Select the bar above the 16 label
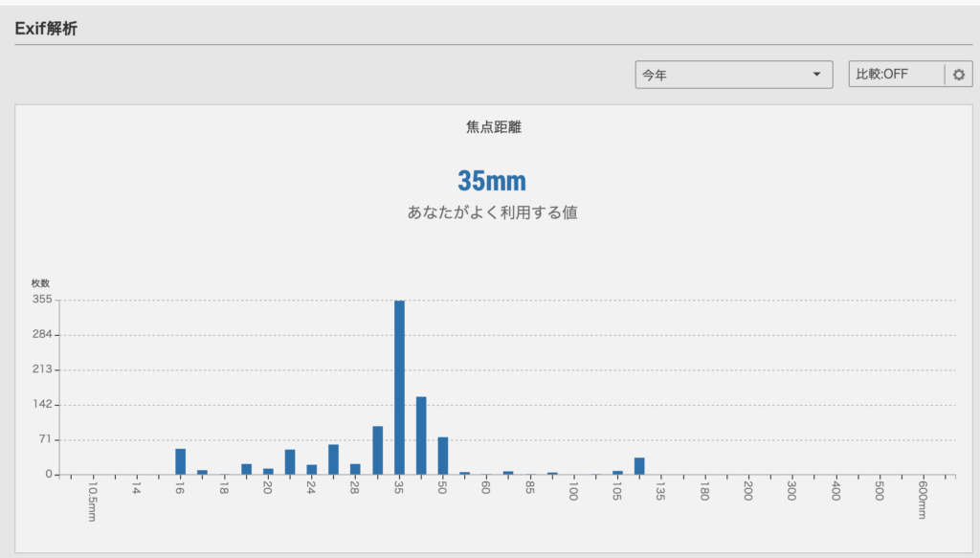The width and height of the screenshot is (980, 558). point(180,461)
